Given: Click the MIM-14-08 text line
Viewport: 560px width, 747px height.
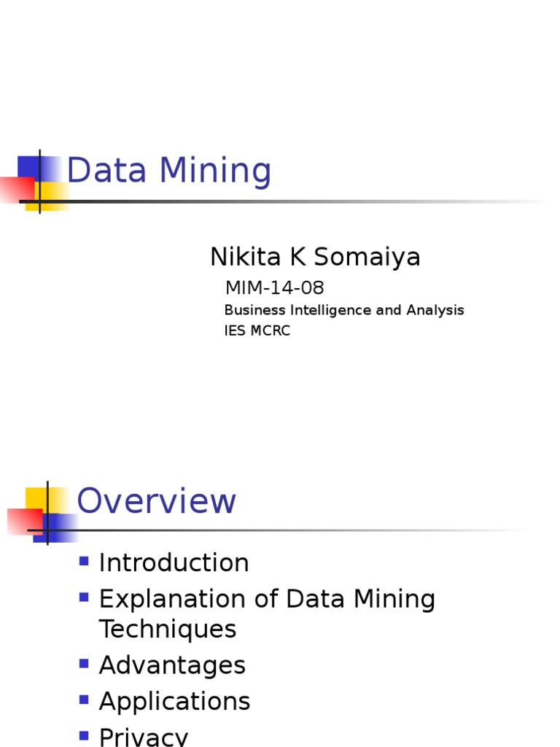Looking at the screenshot, I should [274, 288].
